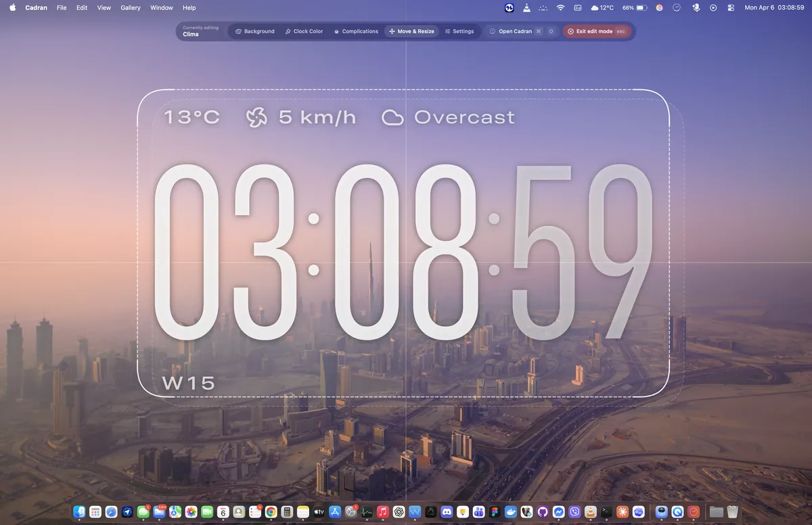The image size is (812, 525).
Task: Open Calculator from the dock
Action: pos(287,512)
